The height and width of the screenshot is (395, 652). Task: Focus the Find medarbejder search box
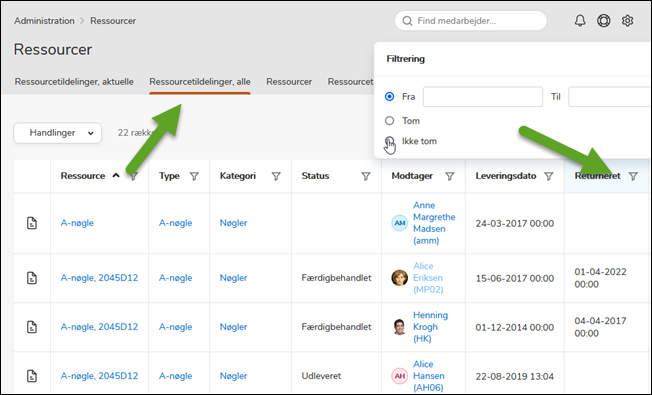coord(471,21)
